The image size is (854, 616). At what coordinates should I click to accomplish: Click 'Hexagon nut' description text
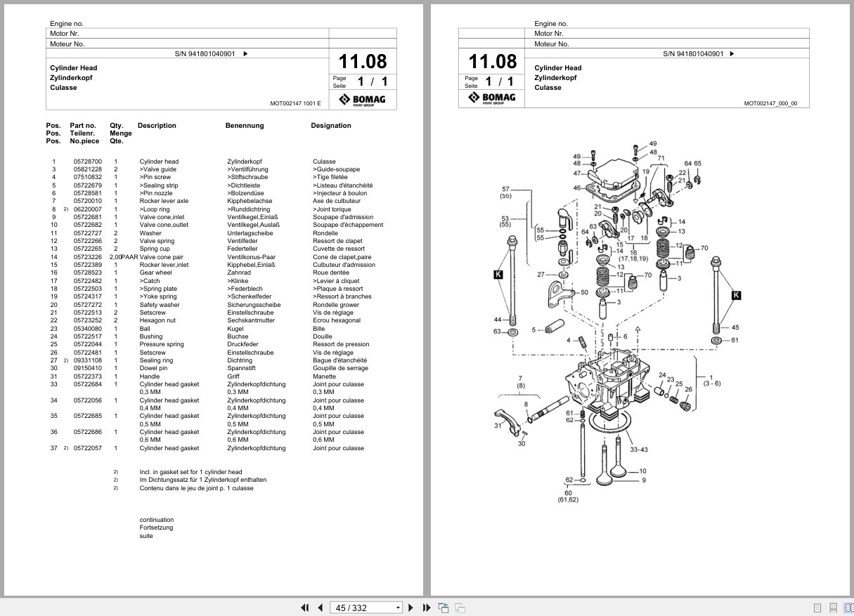pyautogui.click(x=157, y=320)
